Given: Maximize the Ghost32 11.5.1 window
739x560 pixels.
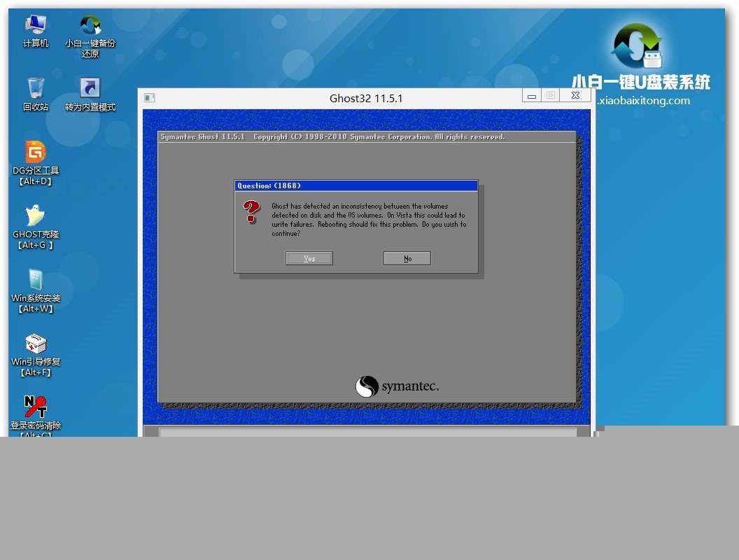Looking at the screenshot, I should [x=551, y=96].
